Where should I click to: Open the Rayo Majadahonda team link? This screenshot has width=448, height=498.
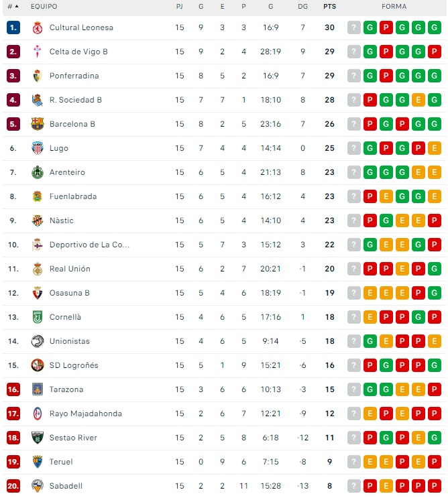tap(86, 414)
